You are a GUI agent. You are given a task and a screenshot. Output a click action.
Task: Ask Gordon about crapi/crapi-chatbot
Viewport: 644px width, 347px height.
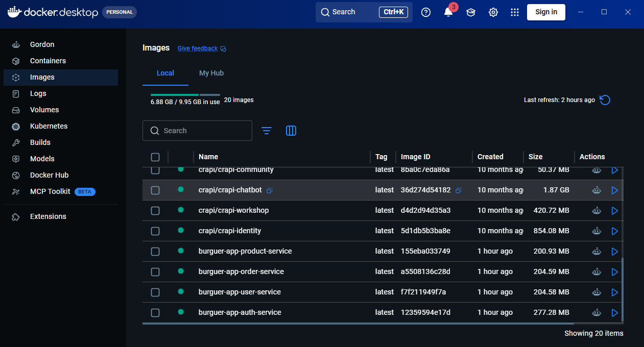597,190
